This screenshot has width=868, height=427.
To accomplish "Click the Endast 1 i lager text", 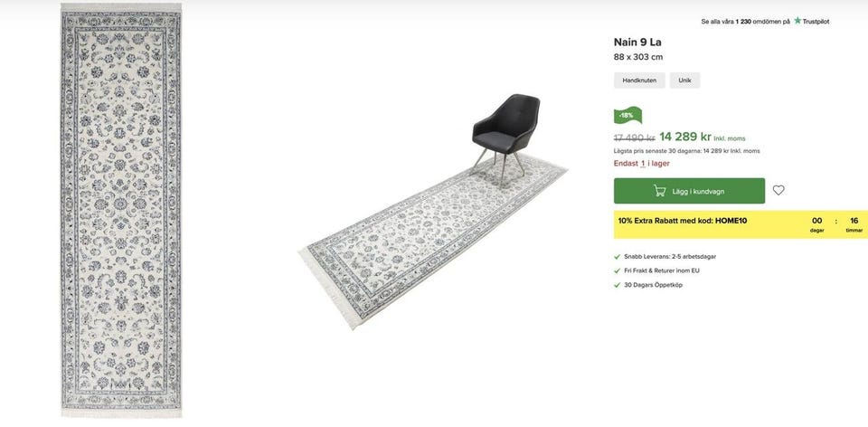I will 642,164.
